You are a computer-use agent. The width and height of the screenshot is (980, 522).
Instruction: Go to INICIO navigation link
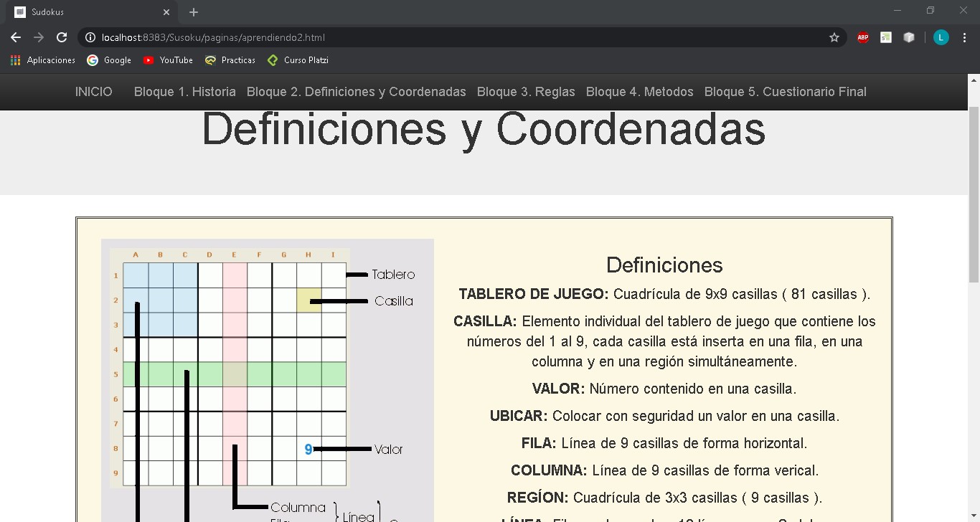click(93, 92)
